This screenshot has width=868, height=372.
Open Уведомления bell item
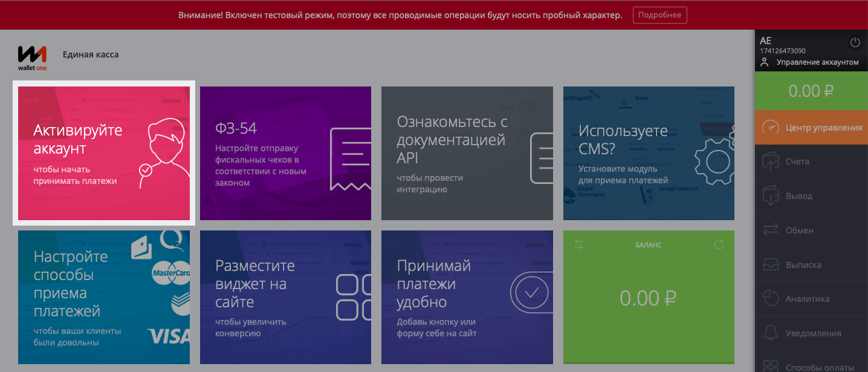click(x=811, y=333)
